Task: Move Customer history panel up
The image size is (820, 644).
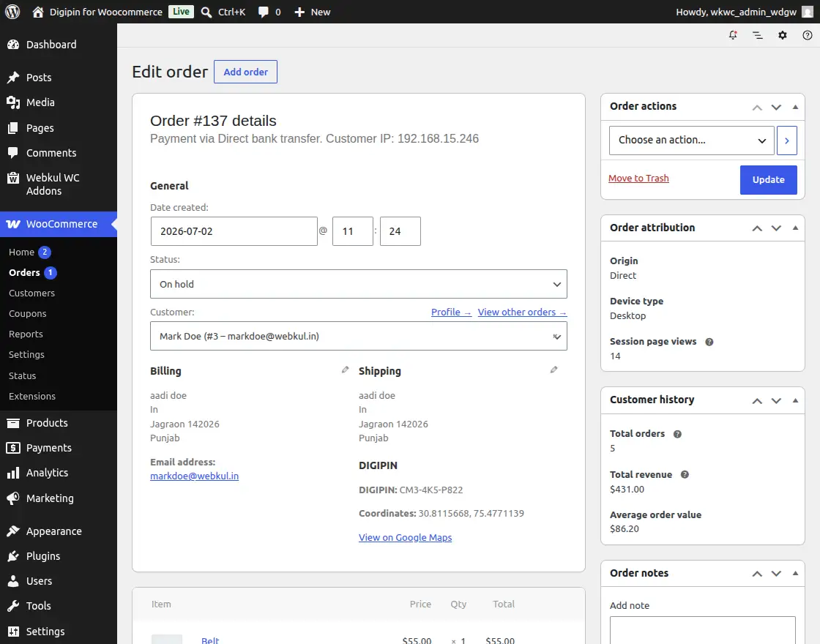Action: 757,401
